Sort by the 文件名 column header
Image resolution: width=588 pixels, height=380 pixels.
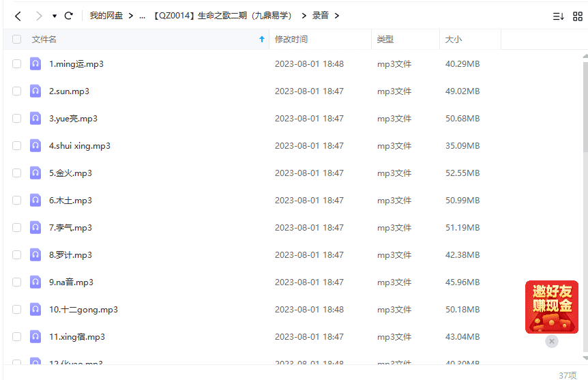click(x=44, y=40)
